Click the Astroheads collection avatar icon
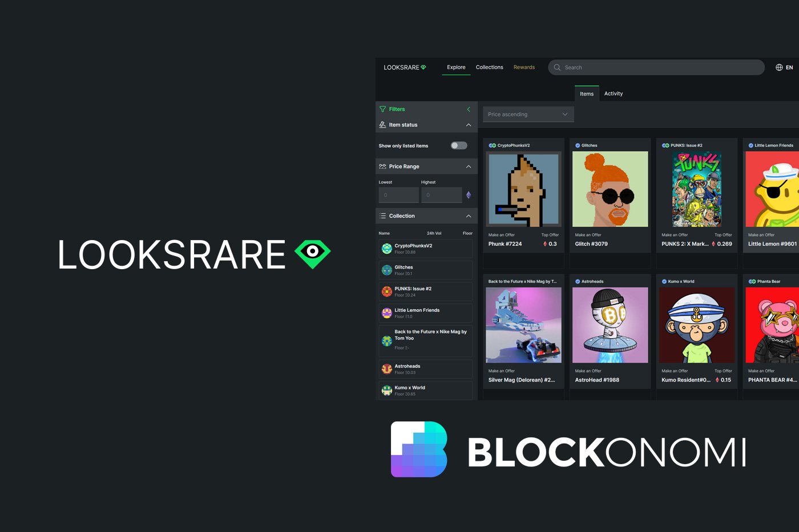This screenshot has width=799, height=532. pyautogui.click(x=386, y=369)
